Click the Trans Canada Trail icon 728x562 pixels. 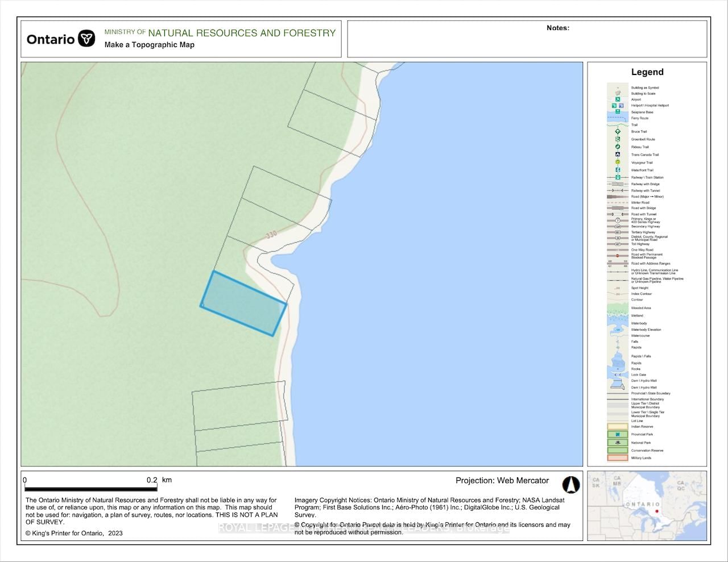tap(618, 155)
